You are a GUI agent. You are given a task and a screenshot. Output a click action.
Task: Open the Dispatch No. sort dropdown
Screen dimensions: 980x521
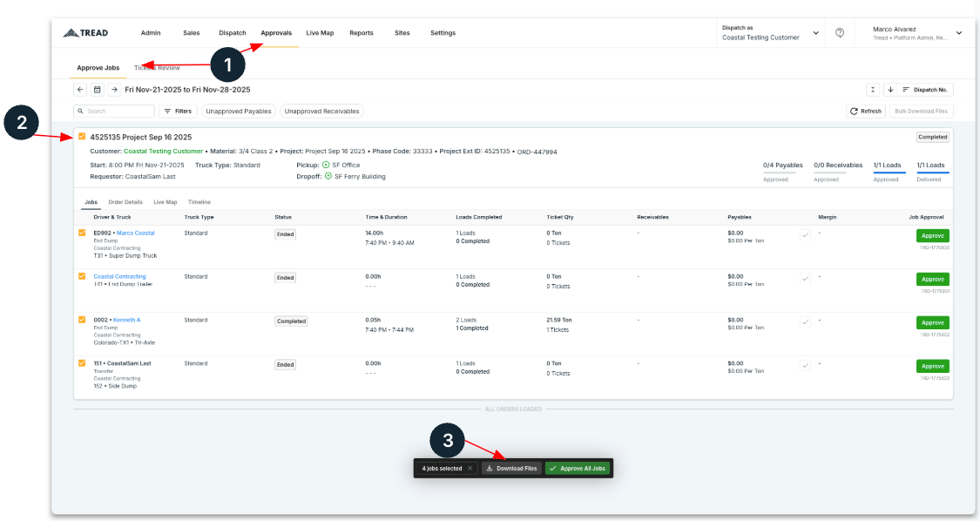point(926,90)
